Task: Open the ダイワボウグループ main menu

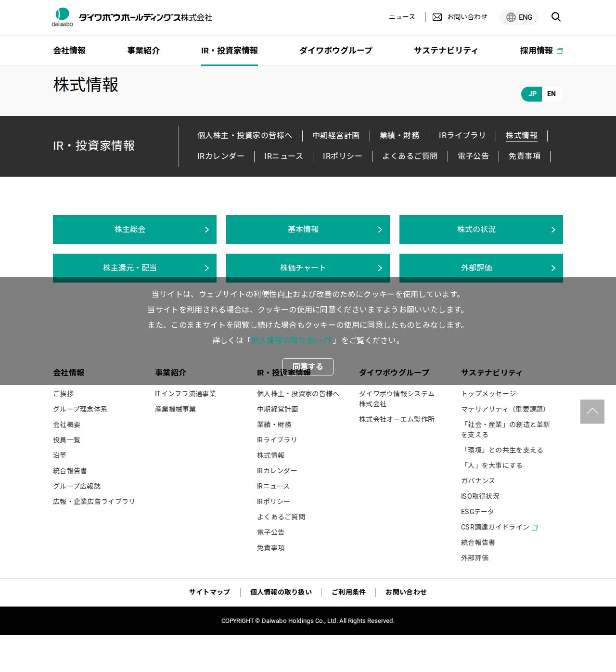Action: (336, 51)
